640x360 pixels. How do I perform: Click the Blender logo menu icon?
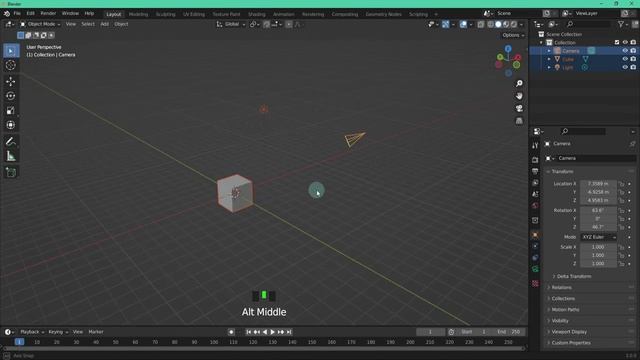point(7,13)
